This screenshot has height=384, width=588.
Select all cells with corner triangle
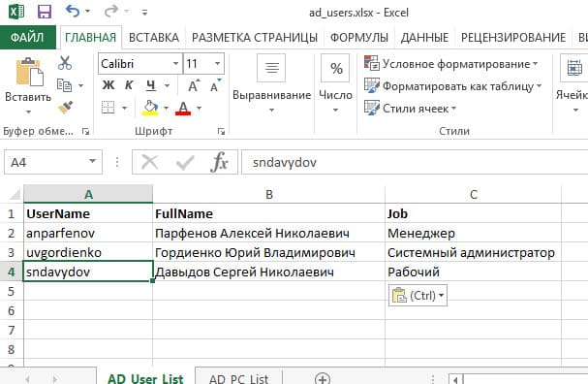coord(14,194)
